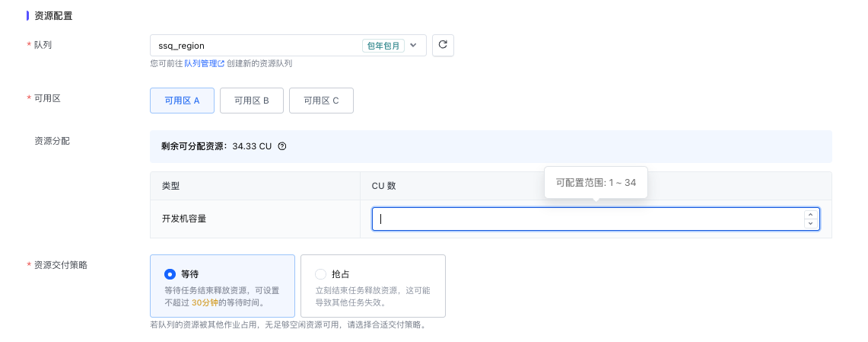Click the 30分钟 highlighted wait time text

coord(205,302)
